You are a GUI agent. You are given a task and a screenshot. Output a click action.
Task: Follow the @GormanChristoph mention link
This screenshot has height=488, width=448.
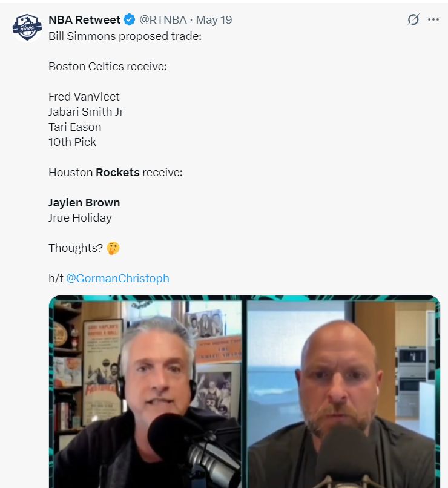pyautogui.click(x=117, y=279)
